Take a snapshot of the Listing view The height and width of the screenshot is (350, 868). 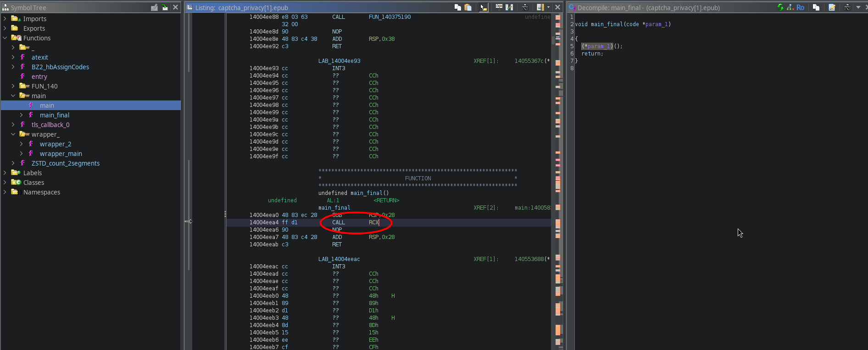[525, 7]
